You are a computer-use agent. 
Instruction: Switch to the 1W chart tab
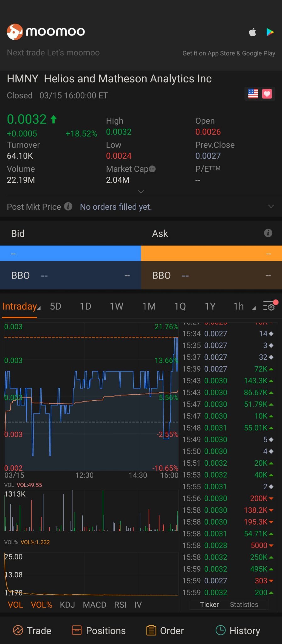117,306
